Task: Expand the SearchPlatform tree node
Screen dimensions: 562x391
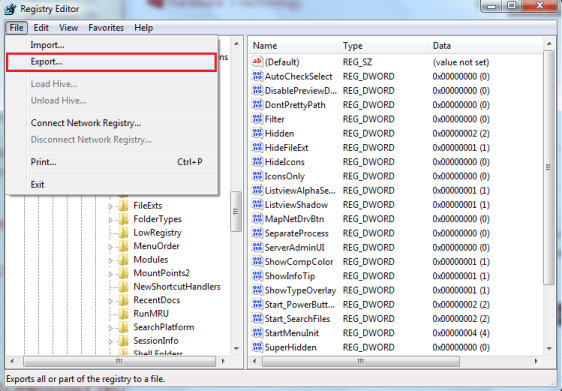Action: tap(111, 328)
